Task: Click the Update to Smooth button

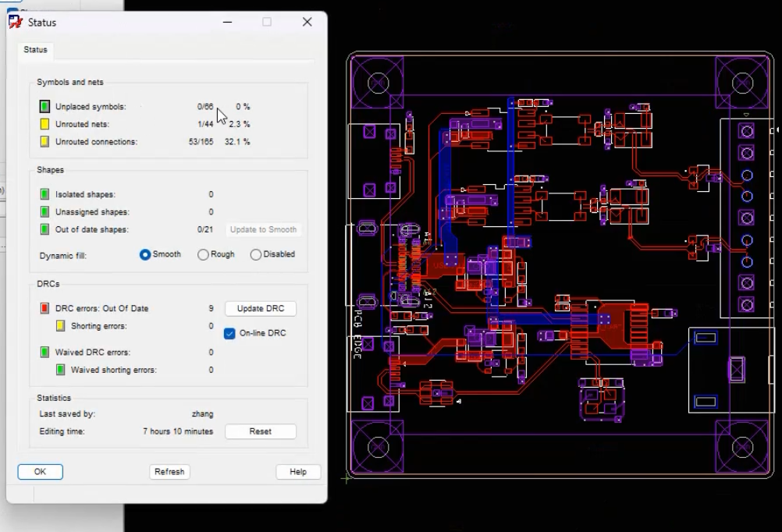Action: [x=263, y=230]
